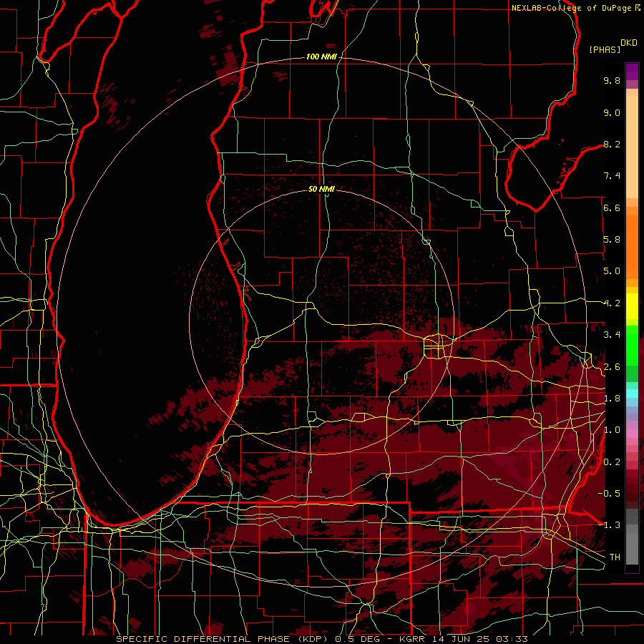The image size is (644, 644).
Task: Pick the orange color bar segment
Action: [x=632, y=246]
